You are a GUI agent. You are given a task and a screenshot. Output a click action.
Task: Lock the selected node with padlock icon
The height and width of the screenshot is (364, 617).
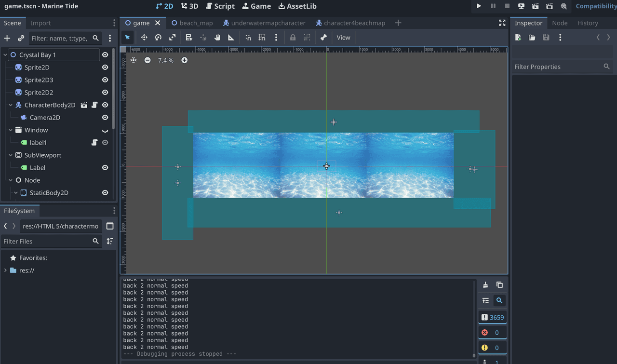(x=293, y=38)
